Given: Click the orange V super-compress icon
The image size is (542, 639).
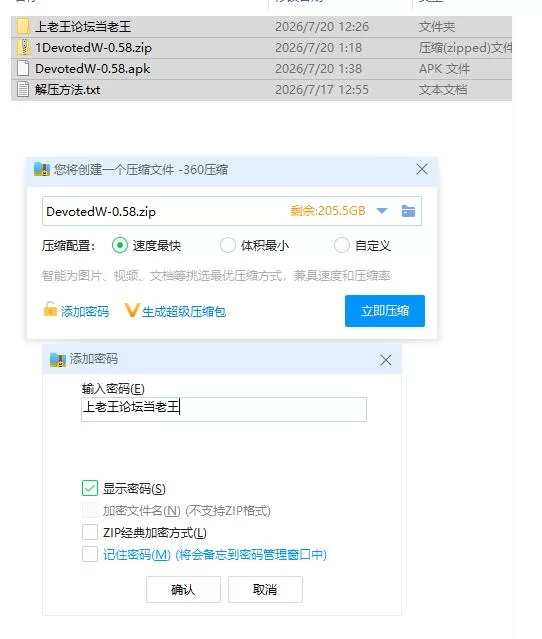Looking at the screenshot, I should point(132,310).
